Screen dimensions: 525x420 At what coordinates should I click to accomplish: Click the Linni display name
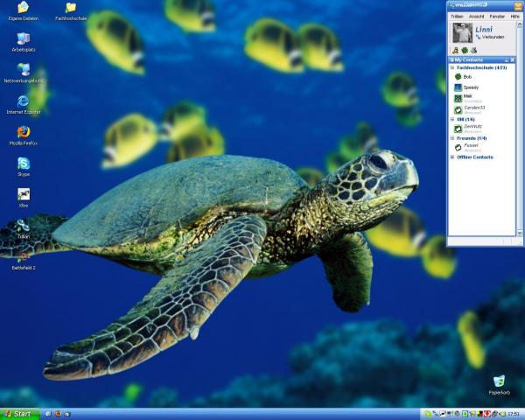click(x=484, y=29)
